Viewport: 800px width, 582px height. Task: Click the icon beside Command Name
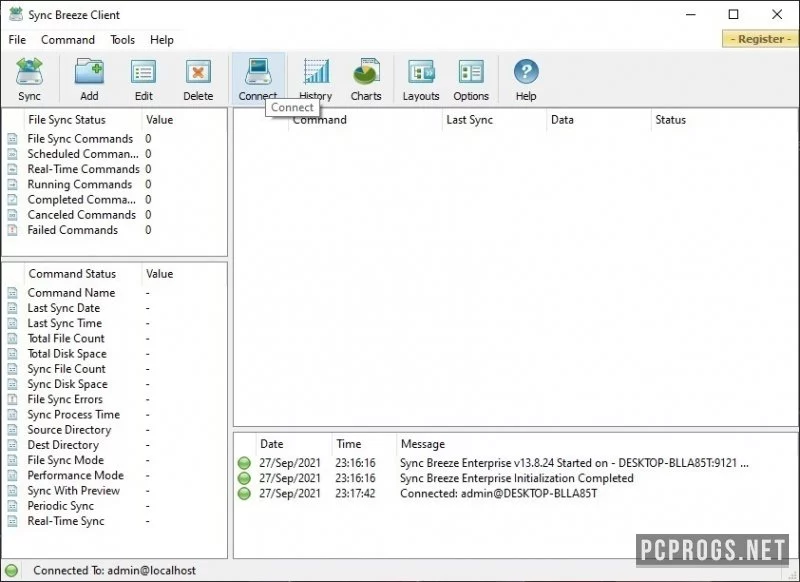[x=13, y=293]
